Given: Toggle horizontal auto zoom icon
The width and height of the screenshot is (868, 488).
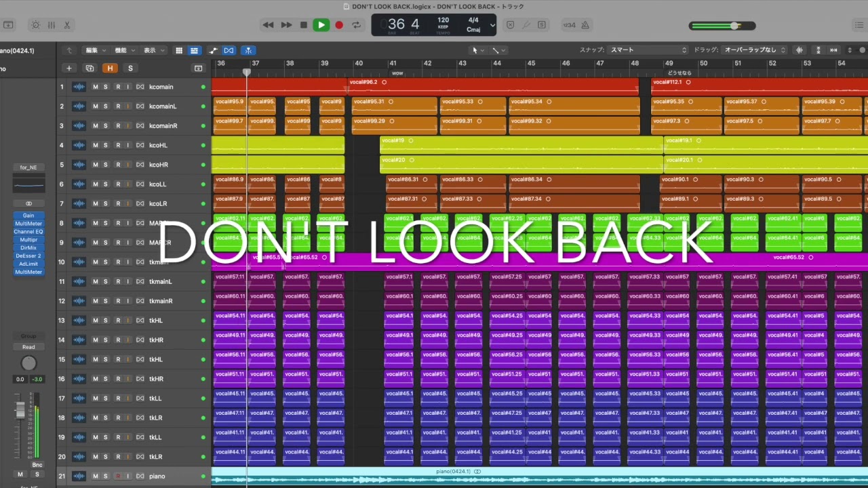Looking at the screenshot, I should [x=833, y=50].
